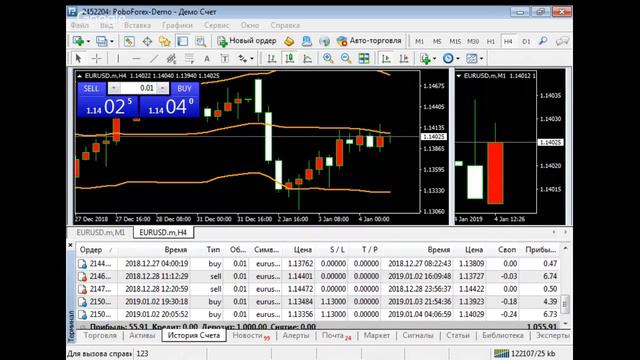Open the Справка menu

(285, 25)
